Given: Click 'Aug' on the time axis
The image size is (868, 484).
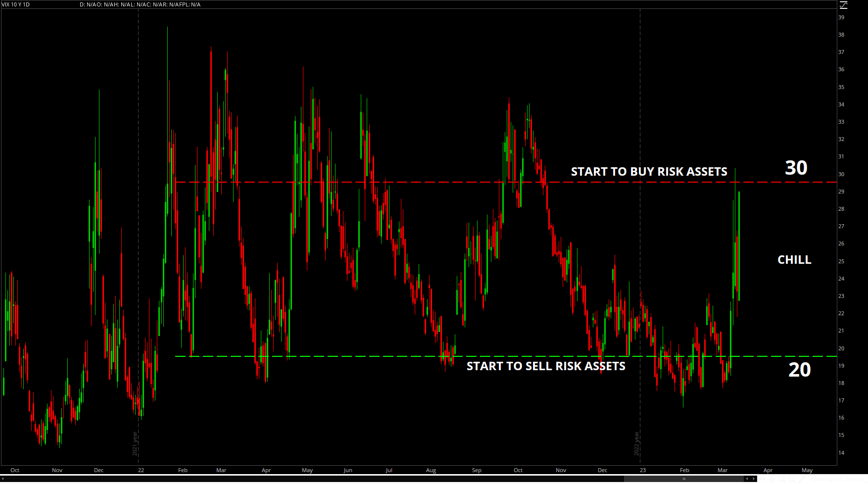Looking at the screenshot, I should pos(431,470).
